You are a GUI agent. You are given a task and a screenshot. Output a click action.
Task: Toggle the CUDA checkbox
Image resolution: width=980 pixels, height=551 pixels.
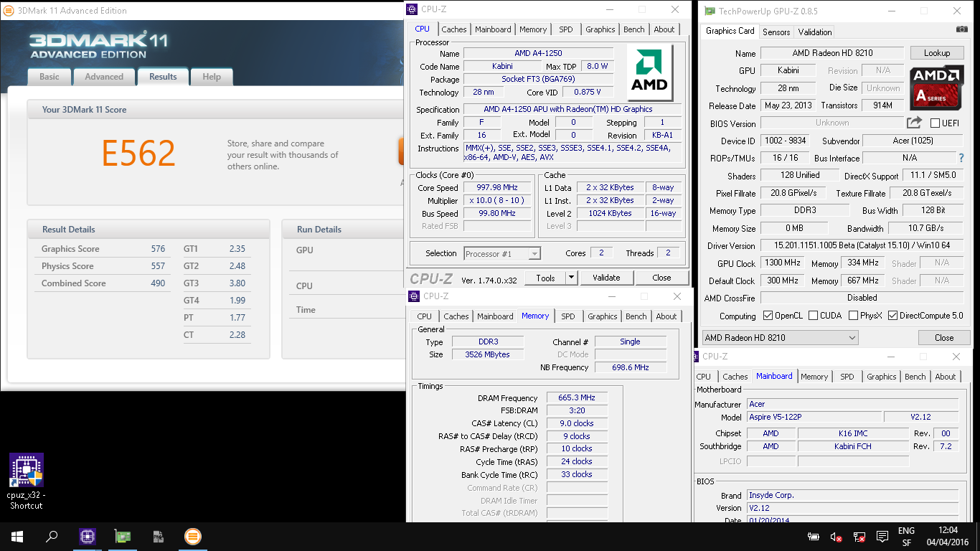813,316
